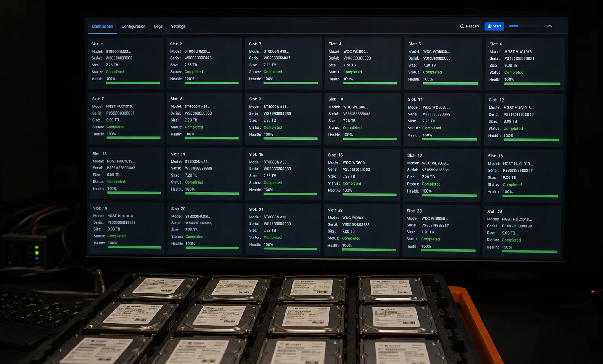Select the Slot: 7 heading
Image resolution: width=603 pixels, height=364 pixels.
pyautogui.click(x=98, y=99)
